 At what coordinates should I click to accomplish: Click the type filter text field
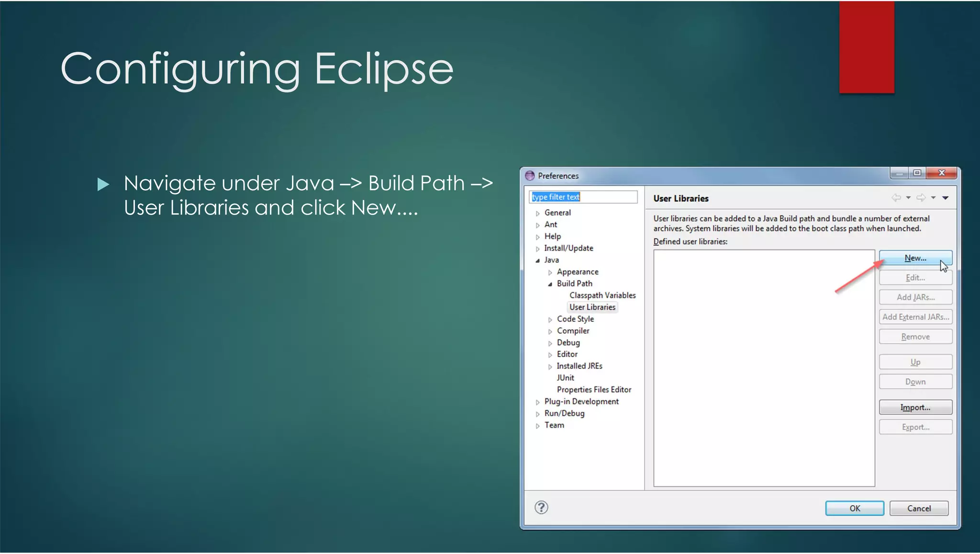[583, 197]
